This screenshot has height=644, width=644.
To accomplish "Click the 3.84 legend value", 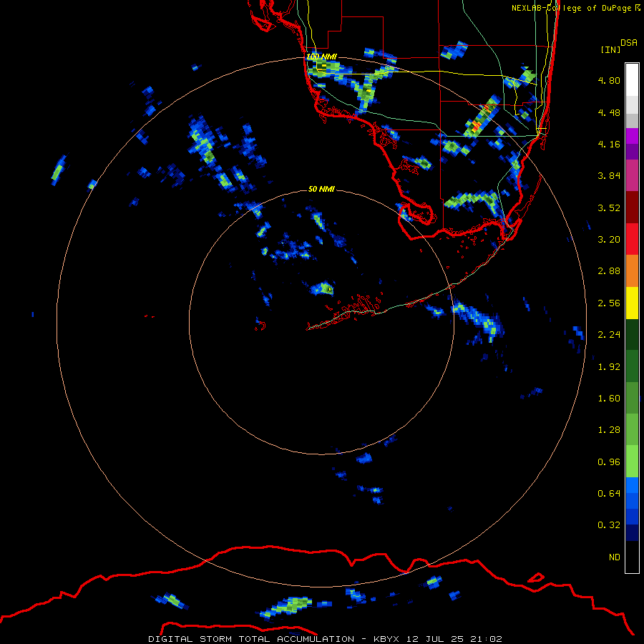I will tap(609, 176).
